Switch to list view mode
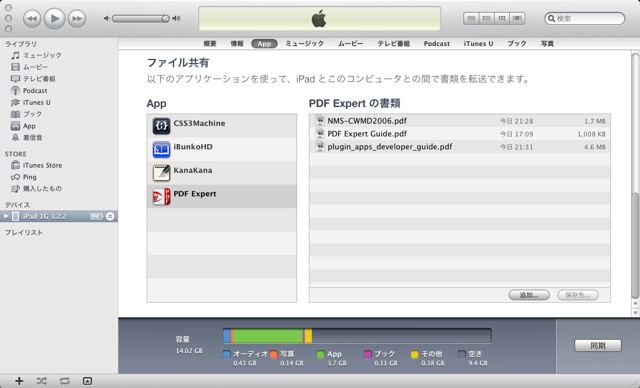 [x=471, y=18]
